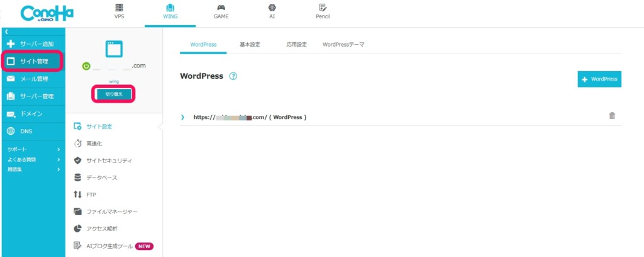Expand the よくある質問 menu
This screenshot has height=257, width=644.
33,159
